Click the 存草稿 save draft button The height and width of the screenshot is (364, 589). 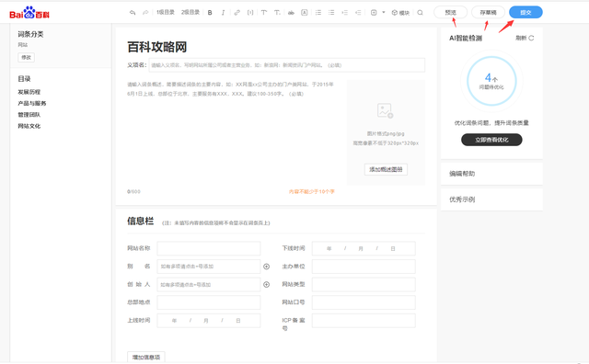pyautogui.click(x=488, y=12)
